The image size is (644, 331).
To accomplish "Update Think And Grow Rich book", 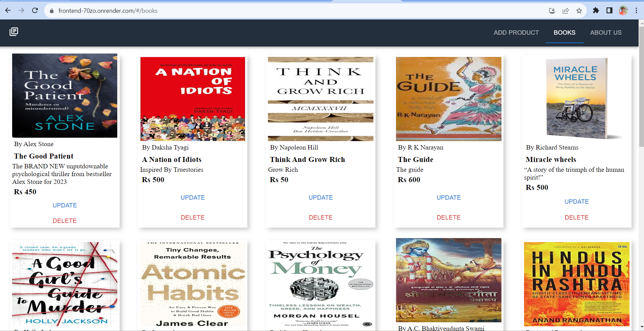I will [x=321, y=198].
